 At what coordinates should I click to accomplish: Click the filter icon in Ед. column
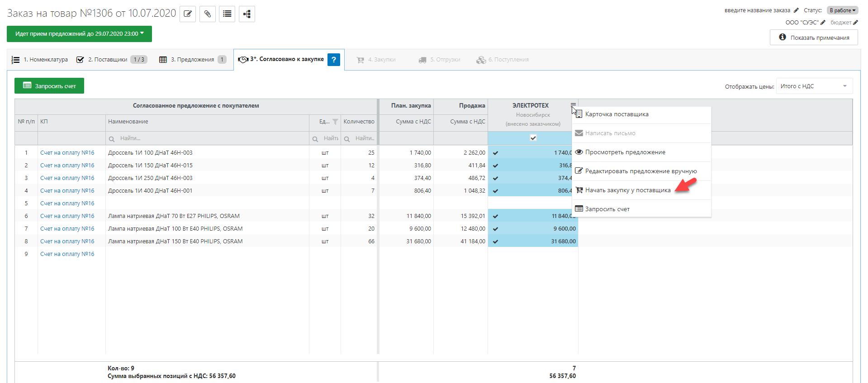coord(335,122)
